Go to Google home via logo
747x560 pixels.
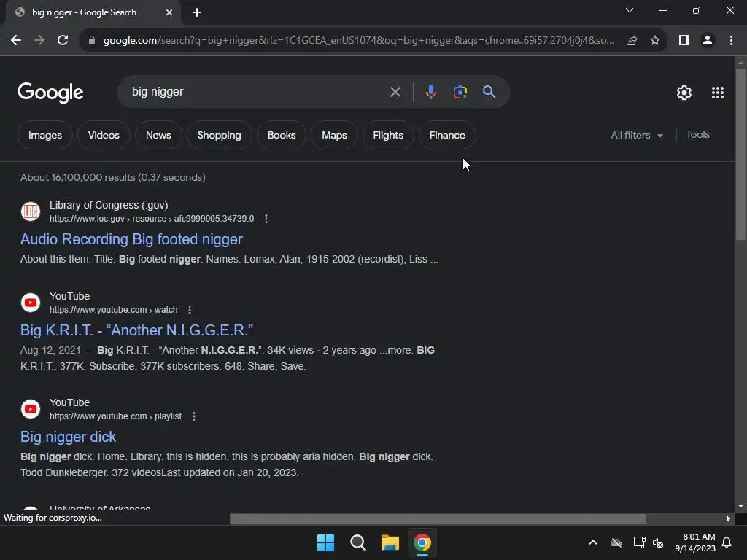[50, 93]
